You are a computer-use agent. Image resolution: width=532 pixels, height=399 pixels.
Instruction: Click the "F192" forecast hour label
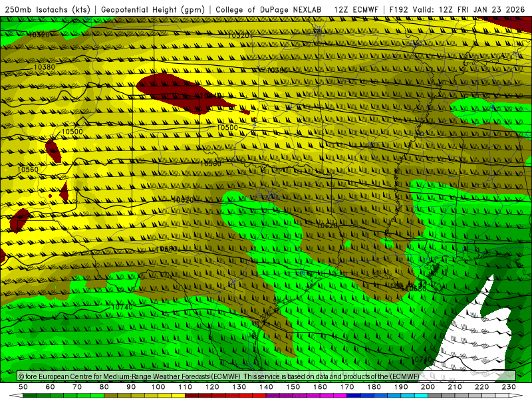400,9
